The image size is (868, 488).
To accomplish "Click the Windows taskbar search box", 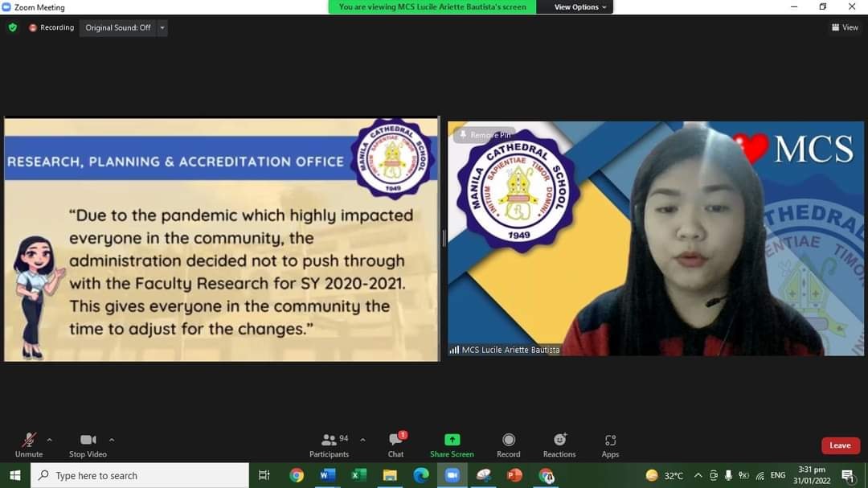I will [141, 476].
